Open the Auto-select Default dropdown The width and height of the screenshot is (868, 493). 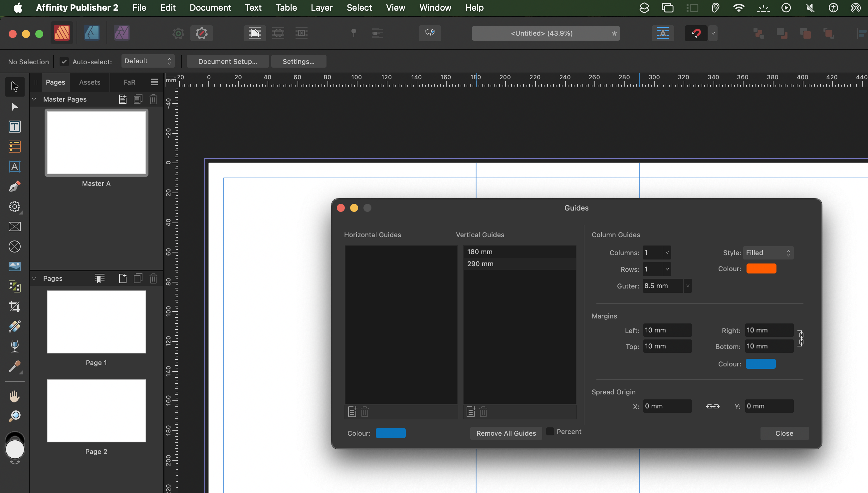(148, 61)
